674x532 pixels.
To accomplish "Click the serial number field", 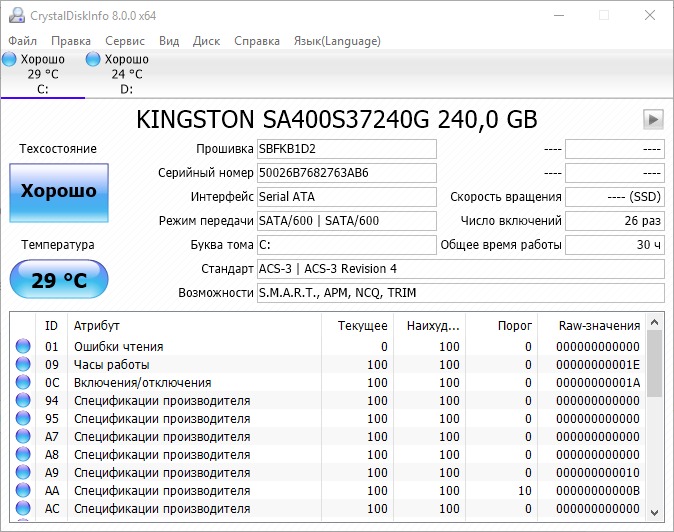I will click(346, 173).
